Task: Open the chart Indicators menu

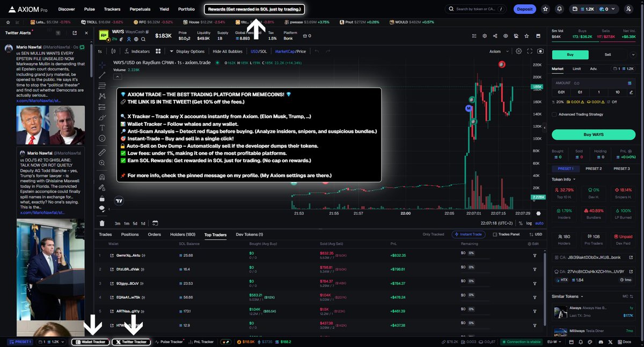Action: click(137, 52)
